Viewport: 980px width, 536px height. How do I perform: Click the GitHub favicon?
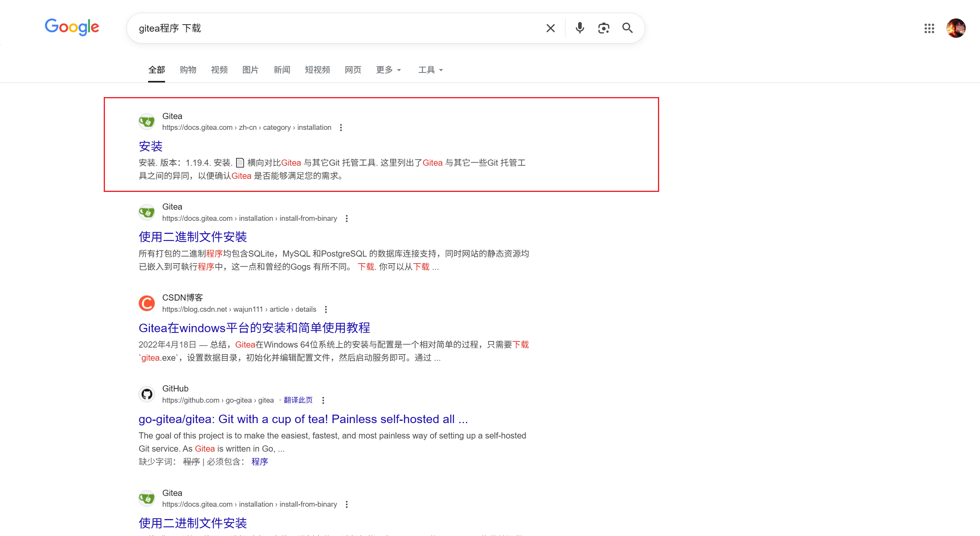pyautogui.click(x=147, y=394)
